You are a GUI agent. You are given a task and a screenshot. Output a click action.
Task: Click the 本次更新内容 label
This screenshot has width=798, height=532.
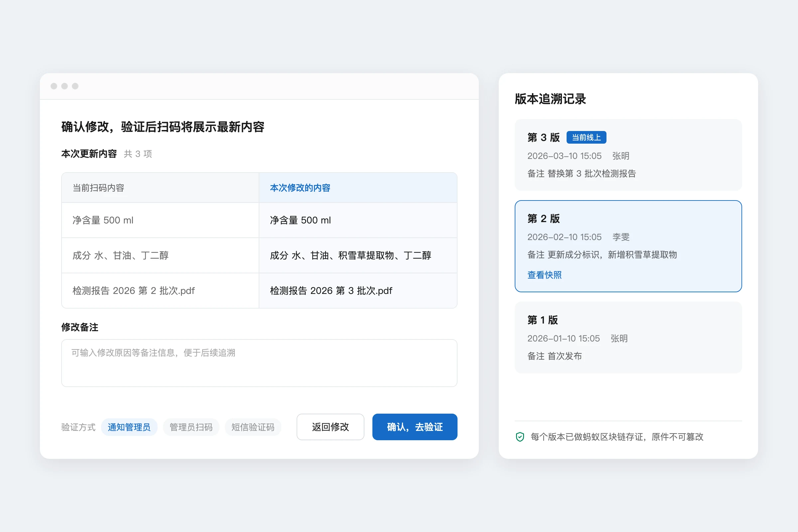pyautogui.click(x=89, y=154)
